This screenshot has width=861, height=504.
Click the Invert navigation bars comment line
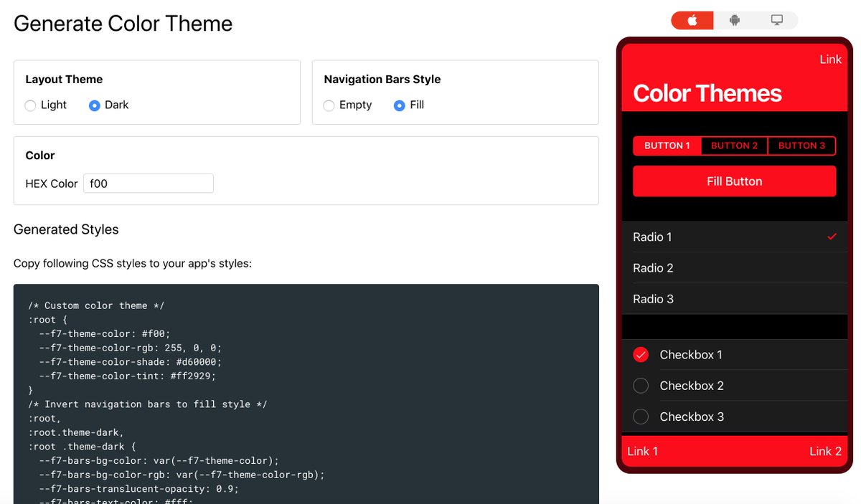coord(148,404)
